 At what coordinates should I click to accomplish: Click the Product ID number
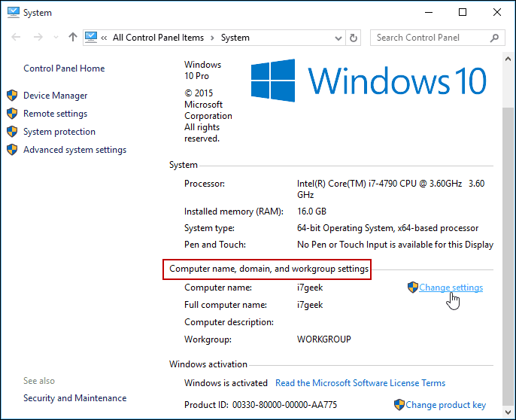[284, 405]
